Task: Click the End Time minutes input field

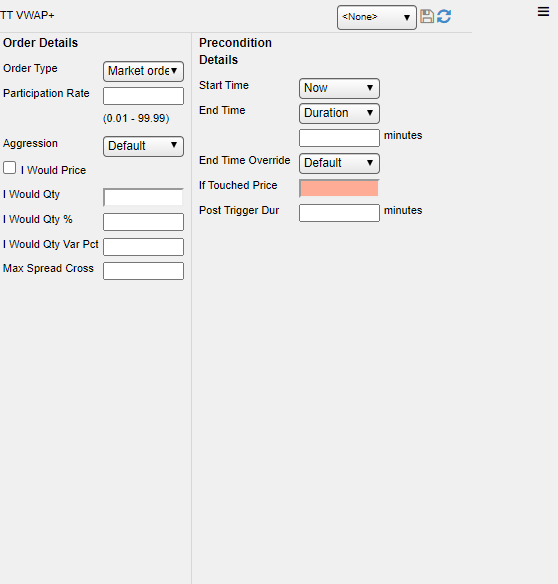Action: pyautogui.click(x=339, y=138)
